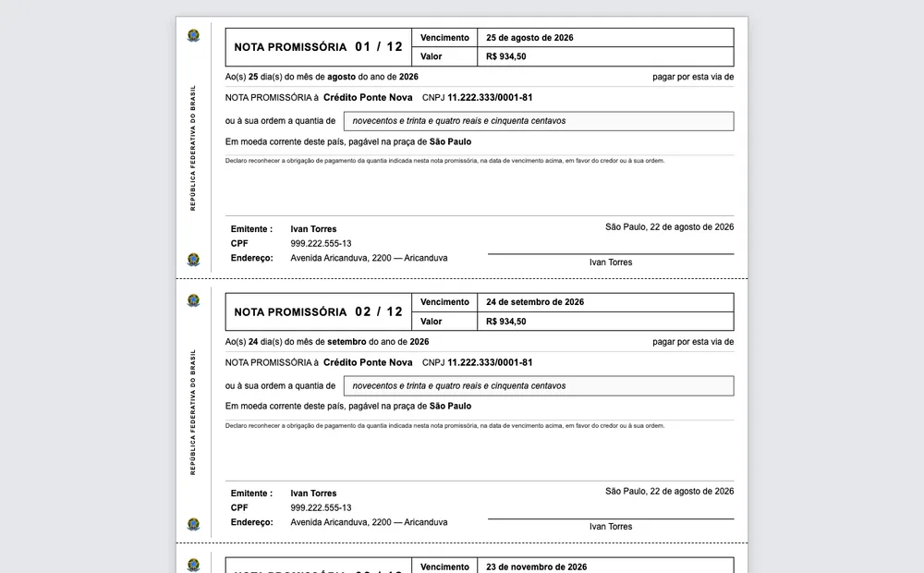This screenshot has width=924, height=573.
Task: Click "pagar por esta via de" in note 01
Action: coord(693,77)
